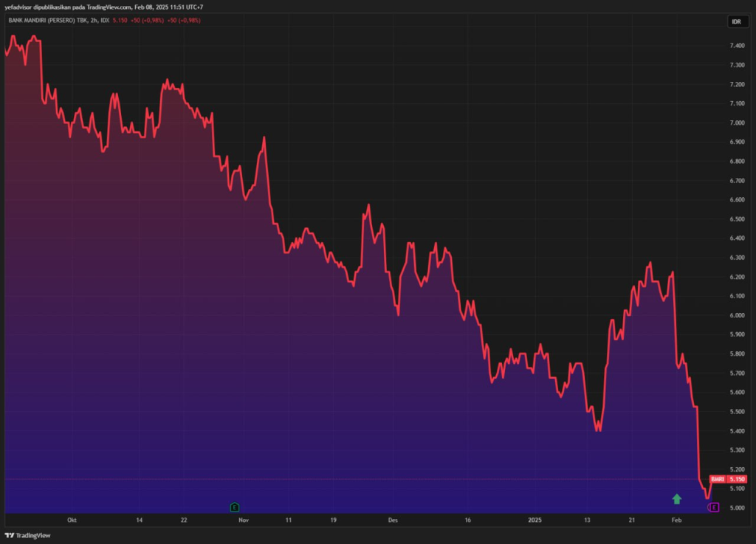The image size is (756, 544).
Task: Click the Okt label on time axis
Action: tap(72, 520)
